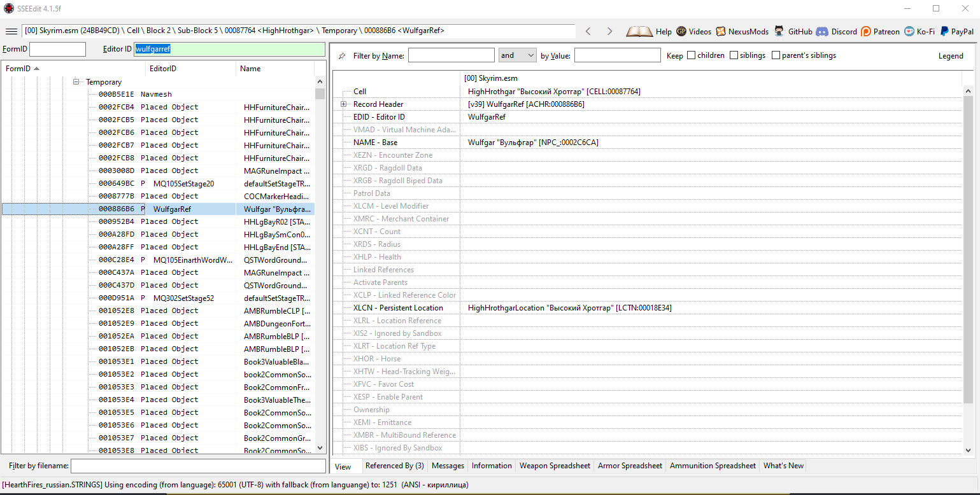Expand the Record Header row
Image resolution: width=980 pixels, height=495 pixels.
click(343, 104)
